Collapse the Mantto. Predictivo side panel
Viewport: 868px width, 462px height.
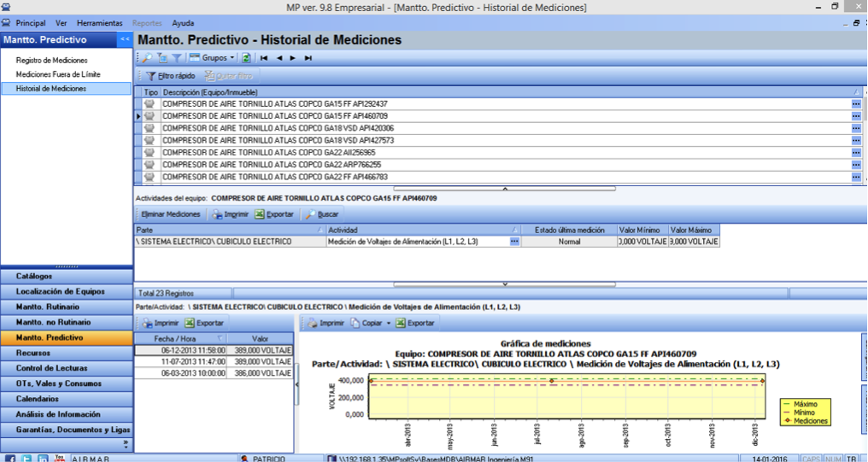pyautogui.click(x=125, y=39)
